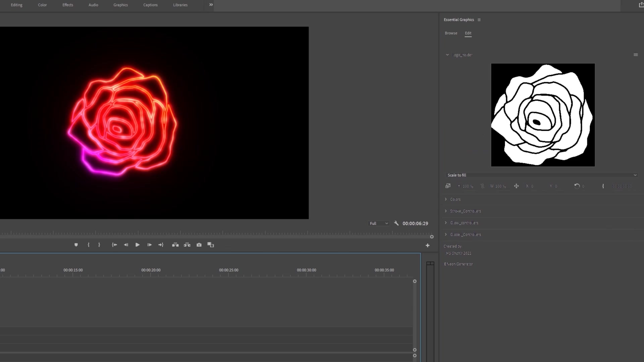Click the HU Shahir 2021 credit text
The height and width of the screenshot is (362, 644).
pyautogui.click(x=459, y=253)
